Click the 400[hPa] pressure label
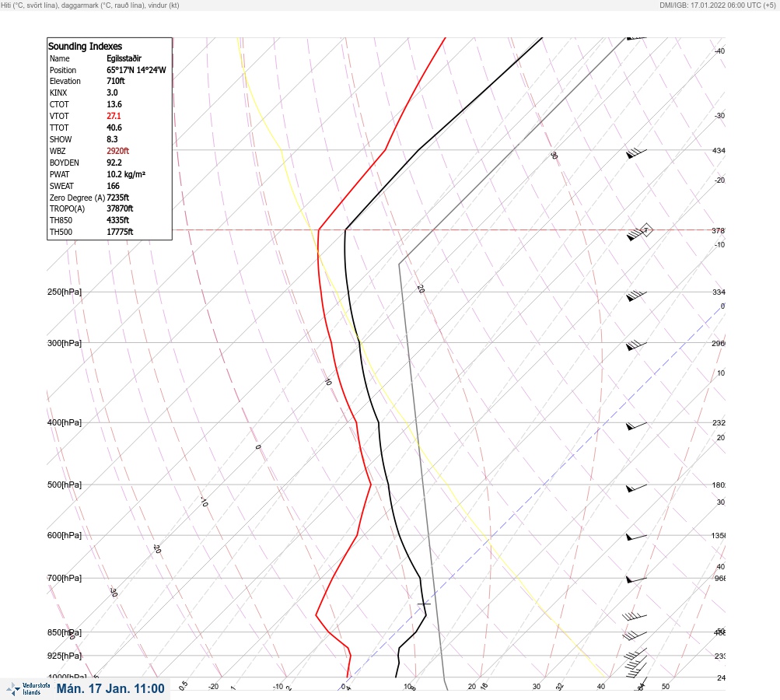Screen dimensions: 780x700 (x=65, y=422)
